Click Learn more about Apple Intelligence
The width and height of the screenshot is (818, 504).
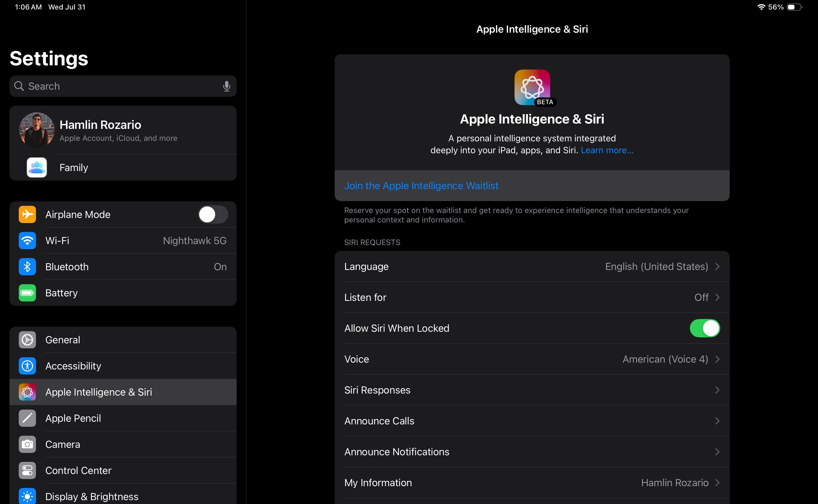click(606, 150)
